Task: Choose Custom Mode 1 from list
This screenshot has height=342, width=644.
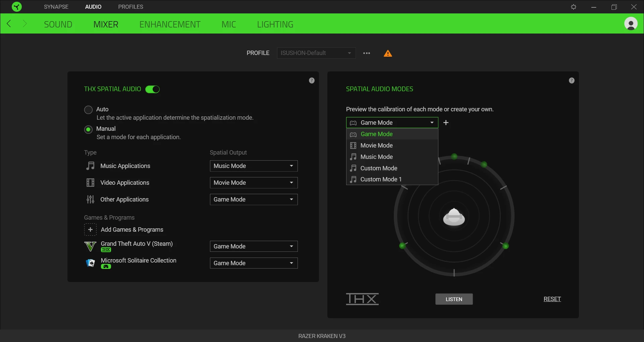Action: [x=392, y=179]
